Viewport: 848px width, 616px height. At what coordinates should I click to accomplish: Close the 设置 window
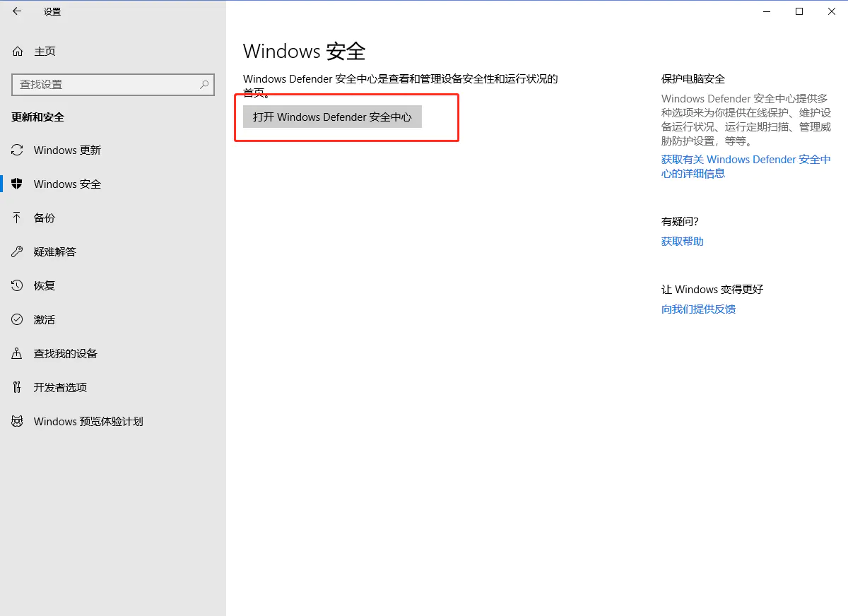pyautogui.click(x=832, y=11)
